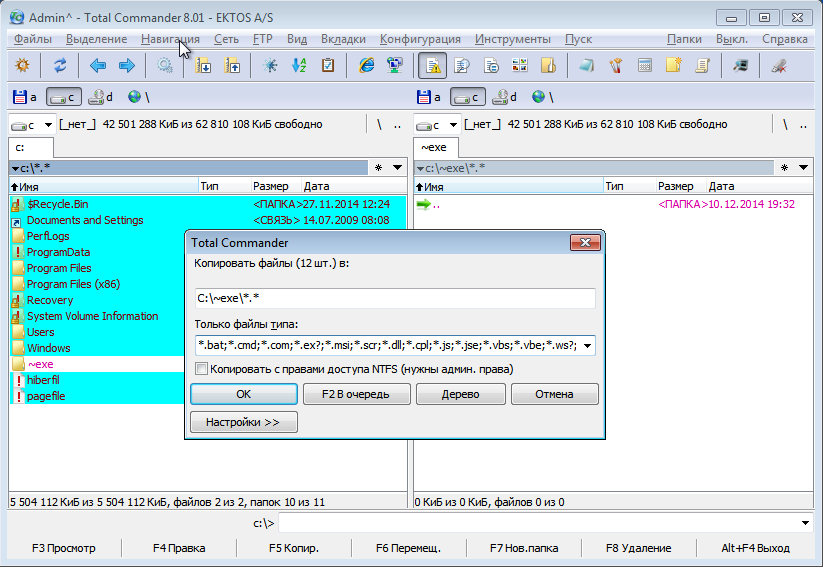Select network globe button in right panel
Image resolution: width=823 pixels, height=567 pixels.
[543, 97]
